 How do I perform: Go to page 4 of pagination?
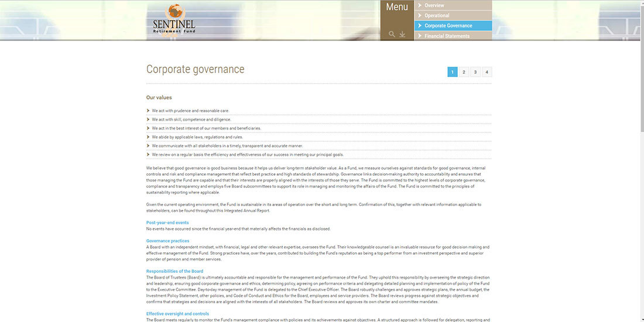(x=487, y=72)
